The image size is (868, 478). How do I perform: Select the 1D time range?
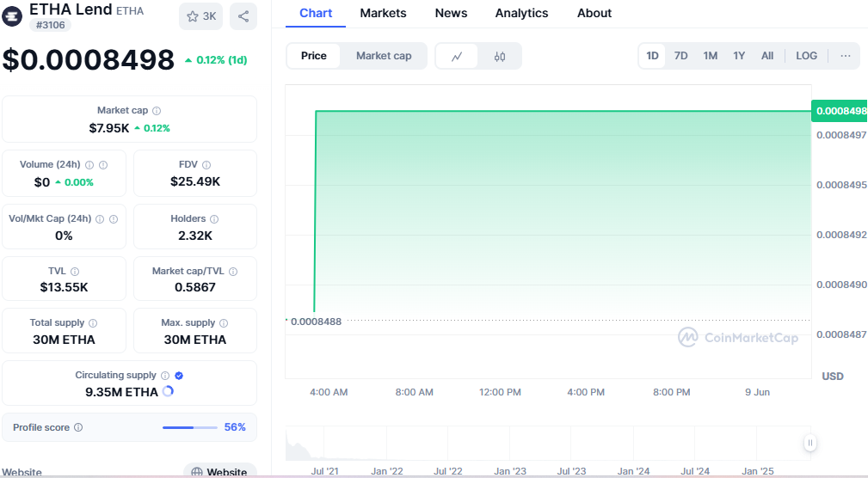(x=653, y=56)
